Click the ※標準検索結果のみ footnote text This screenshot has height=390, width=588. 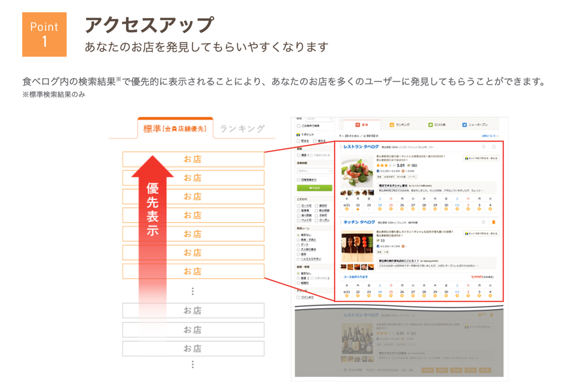54,95
